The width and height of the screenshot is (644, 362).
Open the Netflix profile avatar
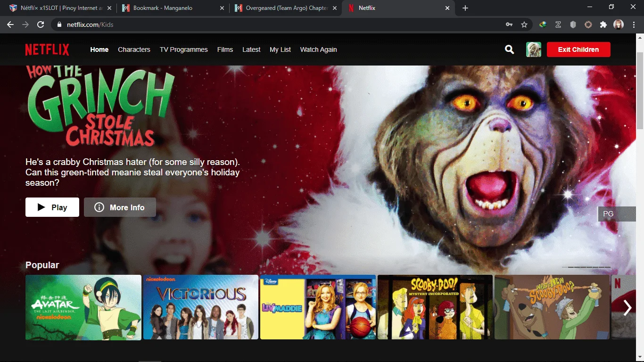tap(534, 49)
